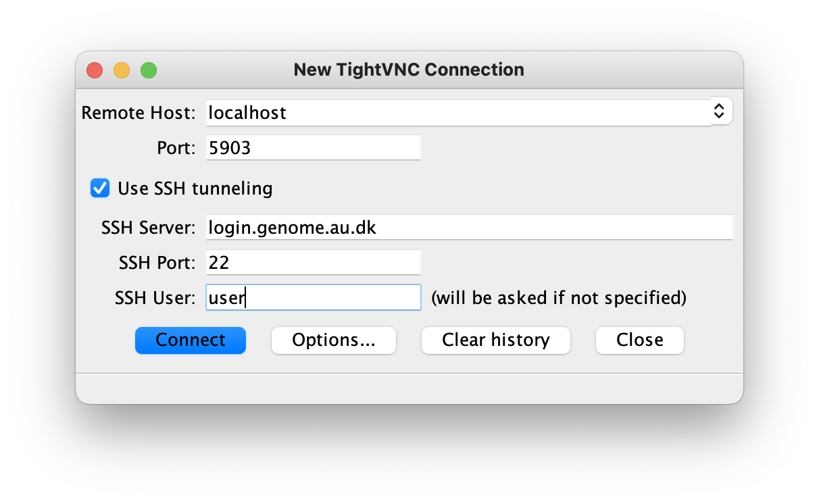Image resolution: width=819 pixels, height=504 pixels.
Task: Click the SSH Port field showing 22
Action: (x=313, y=263)
